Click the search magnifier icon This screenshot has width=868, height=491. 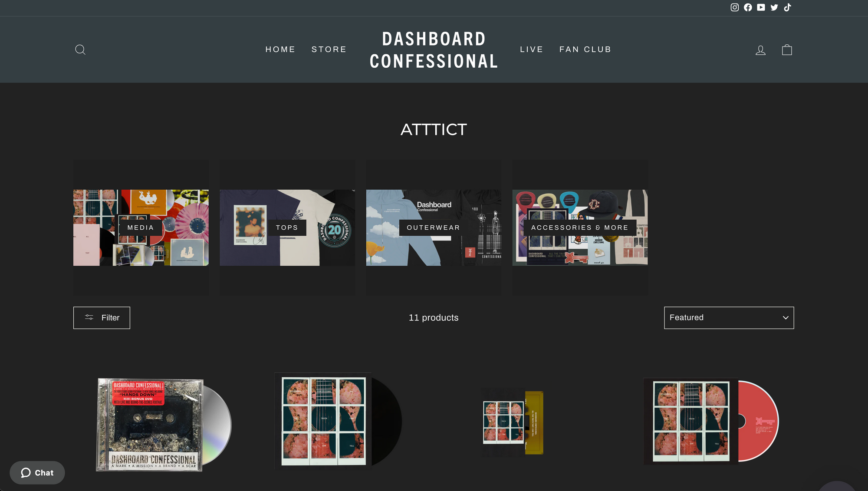pyautogui.click(x=80, y=49)
